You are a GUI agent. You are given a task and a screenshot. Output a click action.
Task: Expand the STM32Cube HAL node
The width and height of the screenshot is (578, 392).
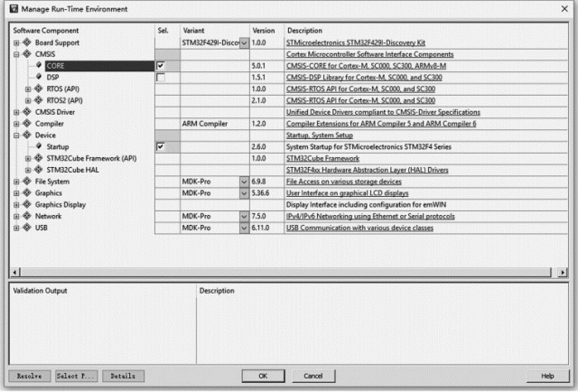point(28,170)
